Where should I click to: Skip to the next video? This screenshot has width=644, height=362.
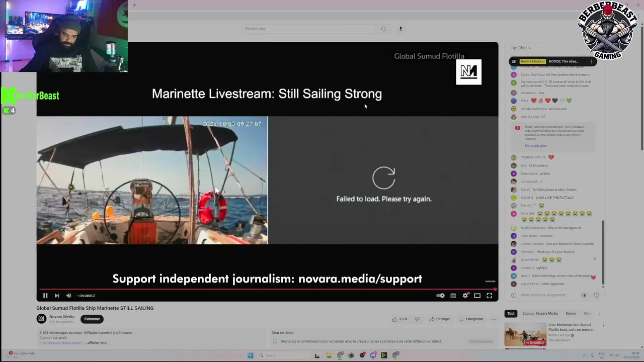57,296
